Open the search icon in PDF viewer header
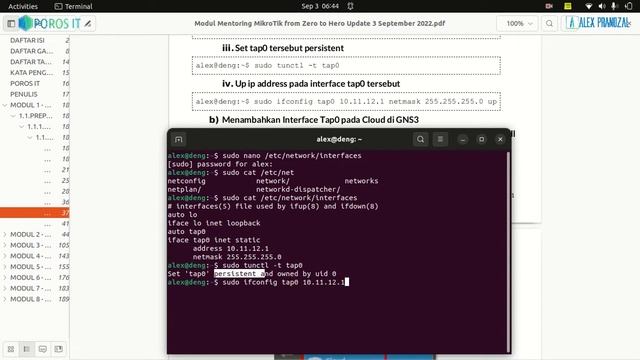Screen dimensions: 640x360 549,24
